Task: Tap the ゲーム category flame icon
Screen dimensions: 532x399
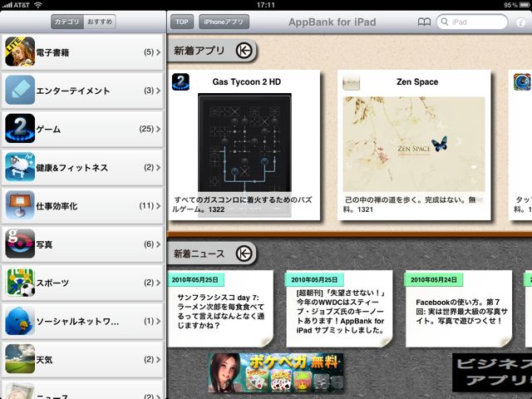Action: pyautogui.click(x=20, y=128)
